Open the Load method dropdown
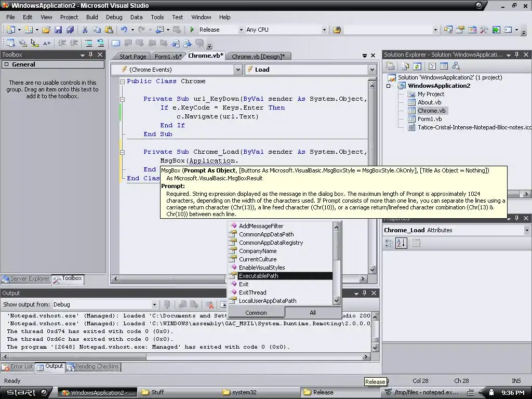532x399 pixels. point(372,70)
